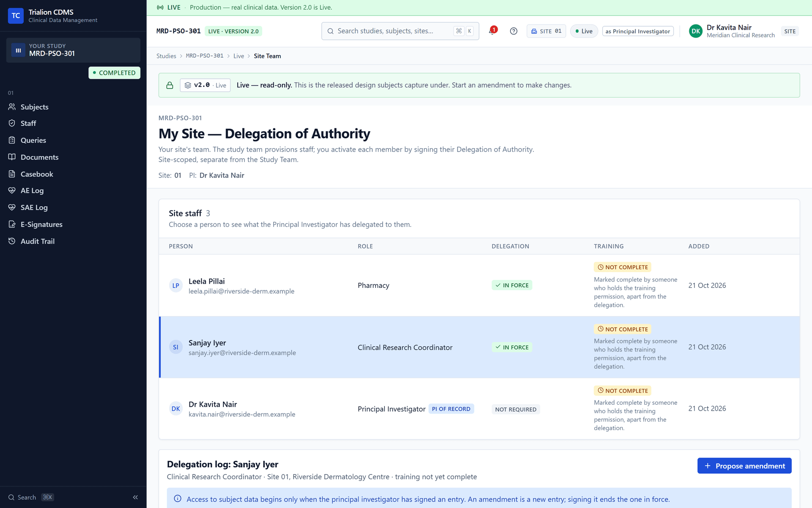Click the info icon in the delegation notice
The height and width of the screenshot is (508, 812).
tap(178, 499)
